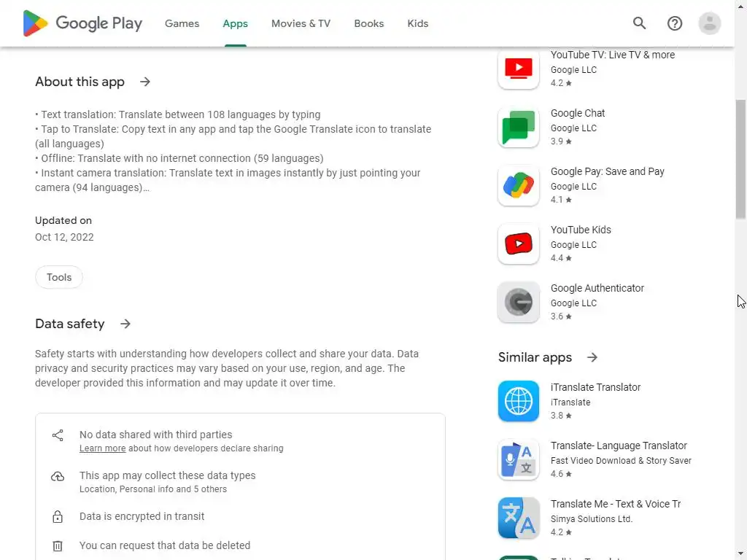
Task: Open the Google Chat app icon
Action: 519,127
